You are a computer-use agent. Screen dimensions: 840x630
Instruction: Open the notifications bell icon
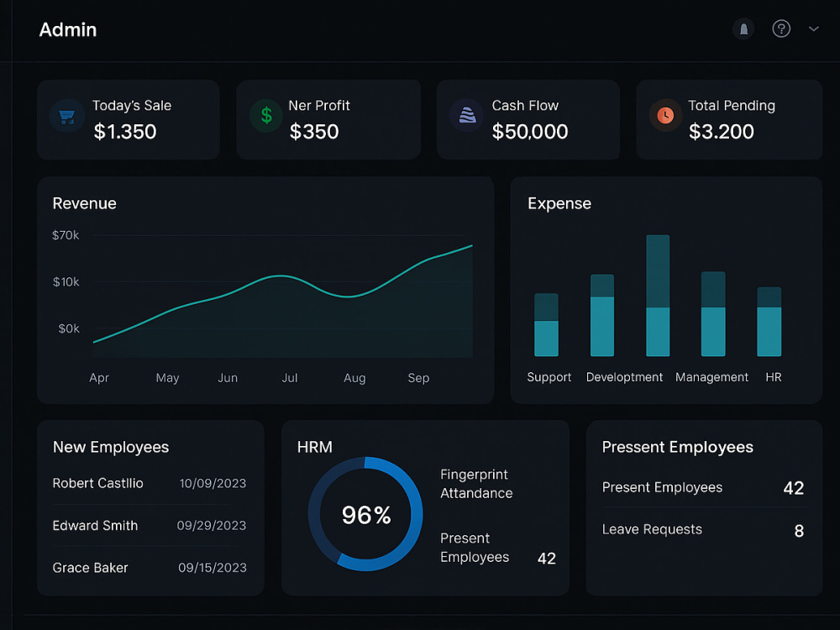click(x=743, y=29)
